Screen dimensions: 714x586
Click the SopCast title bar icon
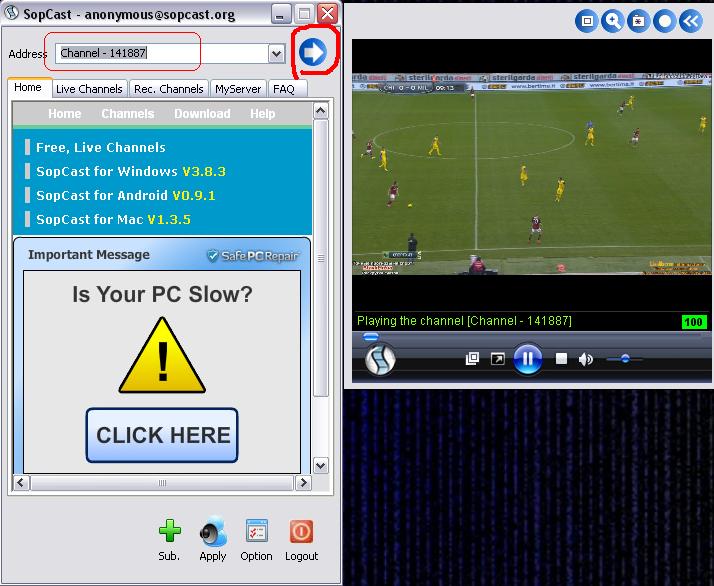(11, 13)
